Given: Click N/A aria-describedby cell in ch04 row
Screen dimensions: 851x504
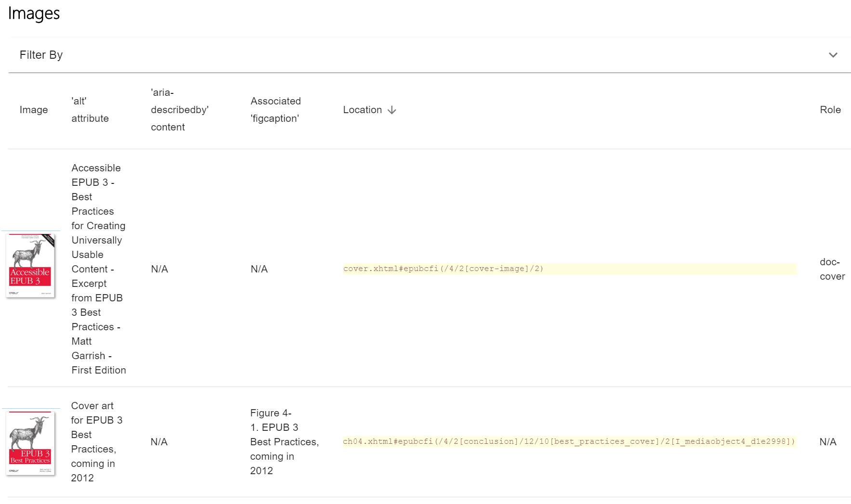Looking at the screenshot, I should (x=159, y=442).
